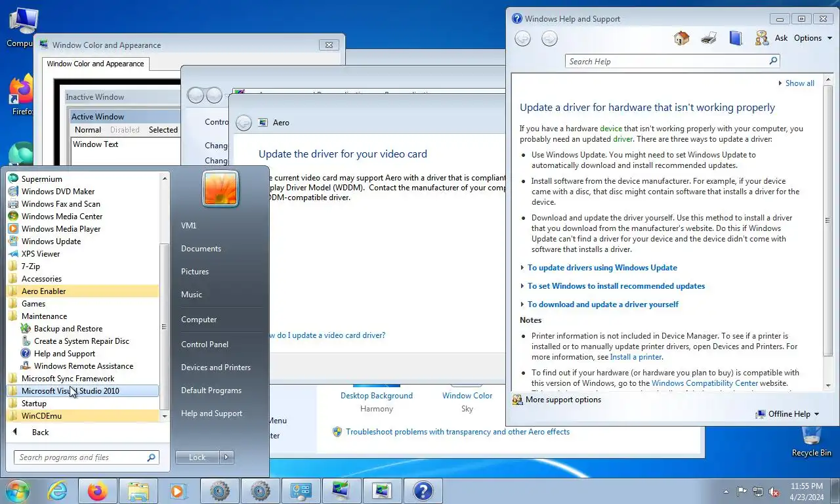The width and height of the screenshot is (840, 504).
Task: Click the Print icon in Help toolbar
Action: [709, 38]
